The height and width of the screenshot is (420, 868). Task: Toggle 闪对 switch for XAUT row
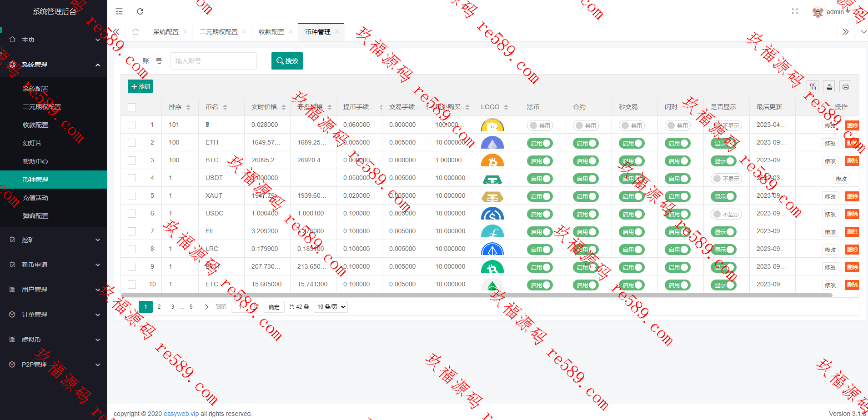point(678,196)
